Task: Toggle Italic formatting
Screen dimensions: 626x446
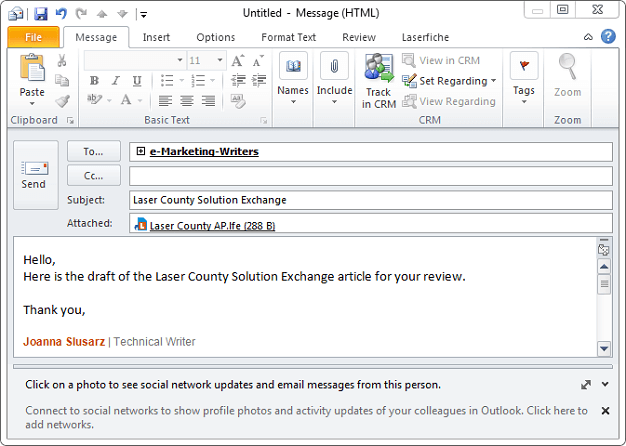Action: click(x=116, y=81)
